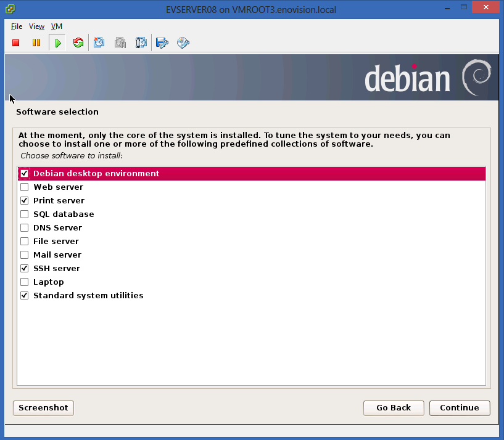Maximize the EVSERVER08 console window

pos(464,7)
